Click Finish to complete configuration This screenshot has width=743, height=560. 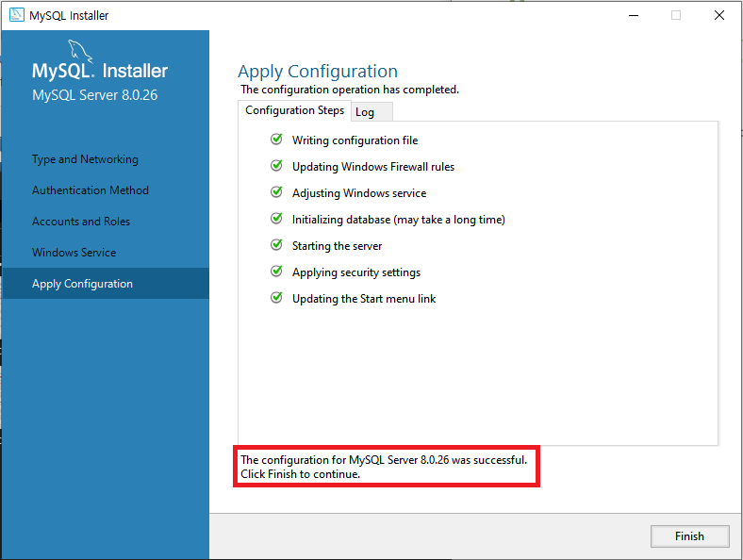point(689,535)
